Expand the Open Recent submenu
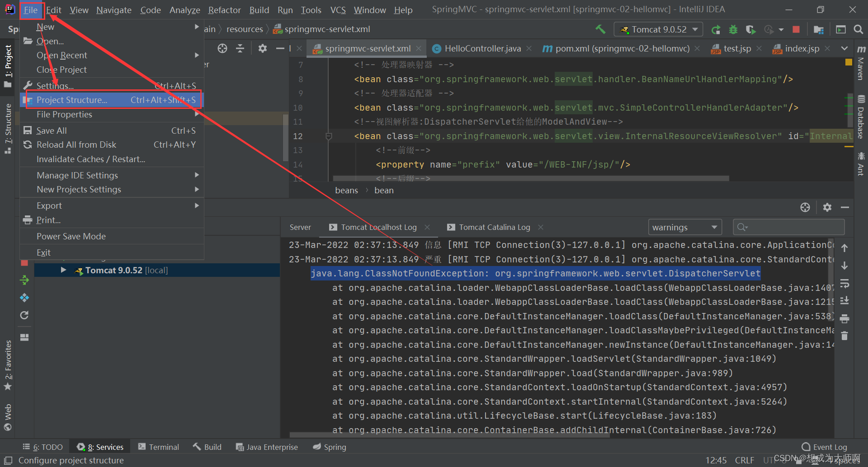Image resolution: width=868 pixels, height=467 pixels. click(112, 55)
